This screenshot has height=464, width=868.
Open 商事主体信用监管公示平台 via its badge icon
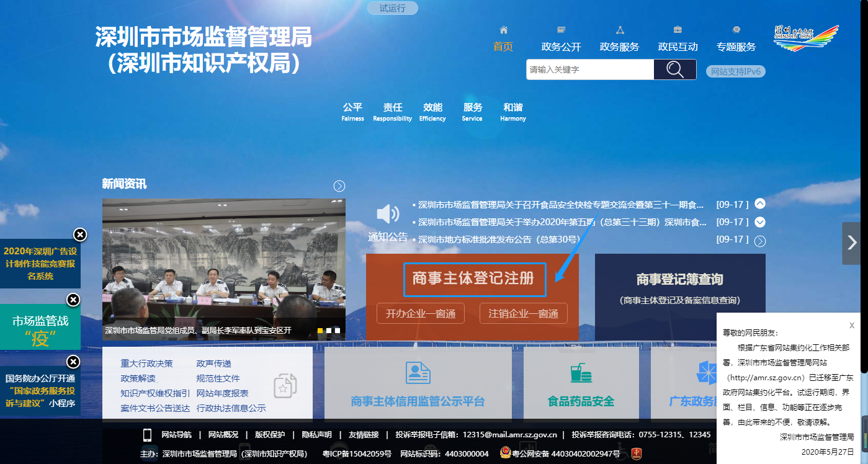pyautogui.click(x=418, y=373)
